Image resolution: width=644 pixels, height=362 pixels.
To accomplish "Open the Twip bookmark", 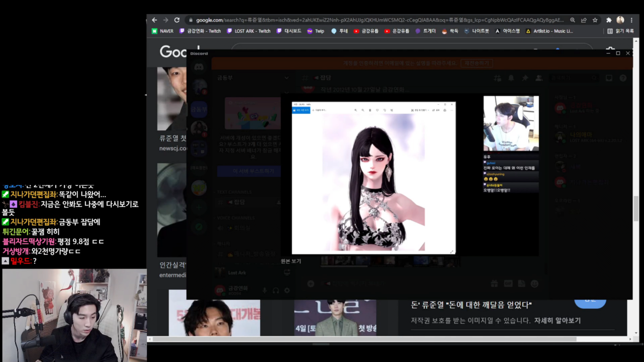I will (x=315, y=31).
